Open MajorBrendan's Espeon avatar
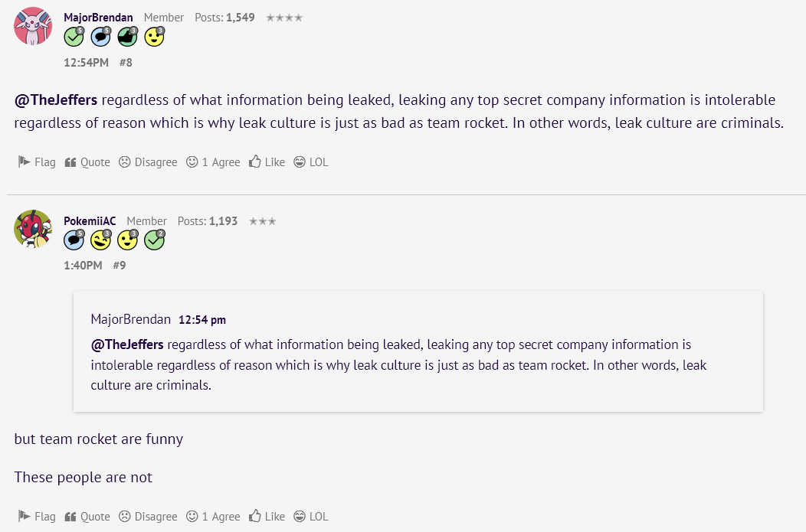This screenshot has height=532, width=806. pyautogui.click(x=33, y=26)
